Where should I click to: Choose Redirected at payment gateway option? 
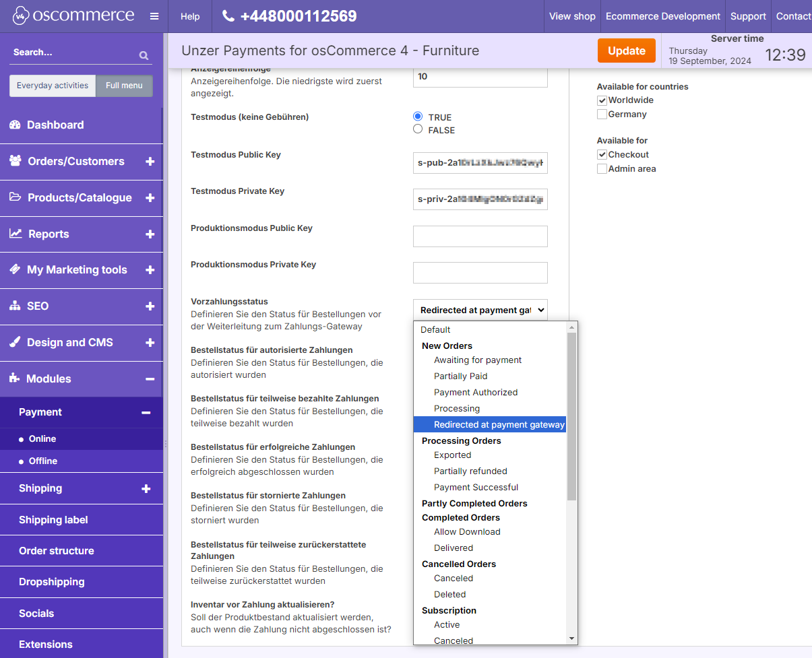coord(490,424)
